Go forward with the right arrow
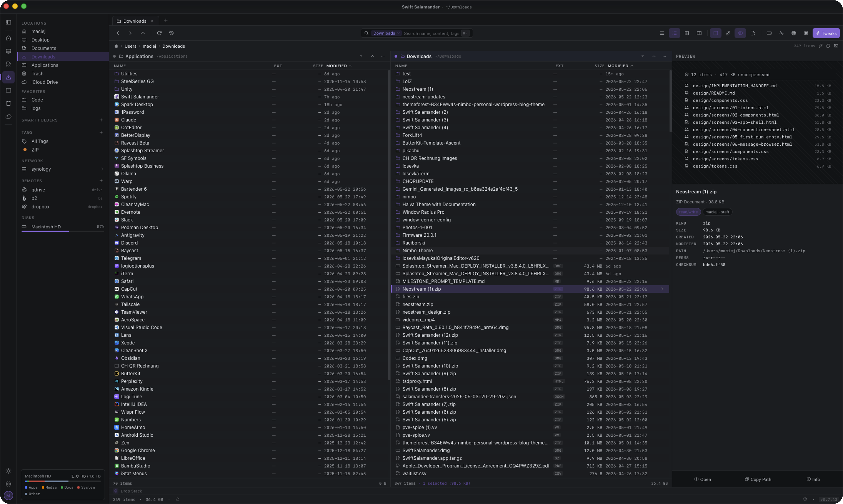 coord(130,33)
